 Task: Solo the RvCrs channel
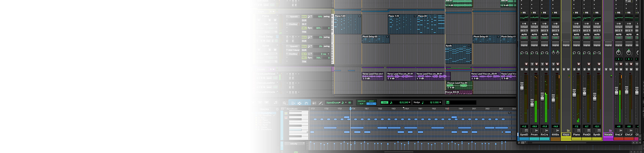pyautogui.click(x=542, y=69)
